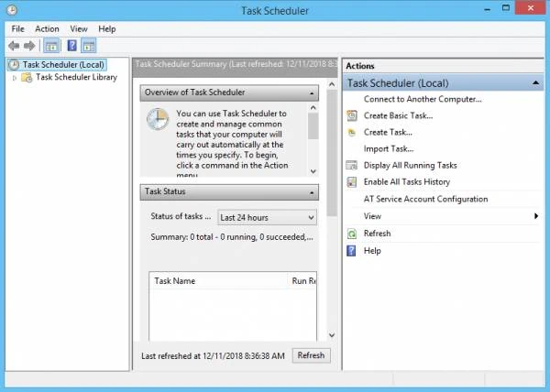Collapse the Task Scheduler (Local) actions group
Screen dimensions: 550x392
535,83
